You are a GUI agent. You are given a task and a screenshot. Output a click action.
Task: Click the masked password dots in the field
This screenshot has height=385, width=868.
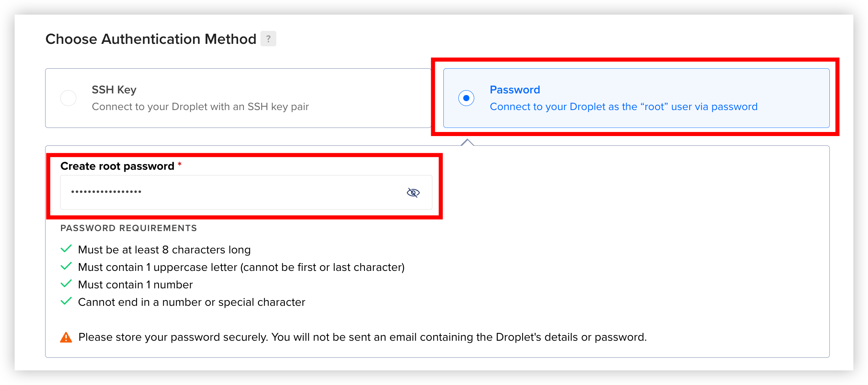tap(106, 192)
